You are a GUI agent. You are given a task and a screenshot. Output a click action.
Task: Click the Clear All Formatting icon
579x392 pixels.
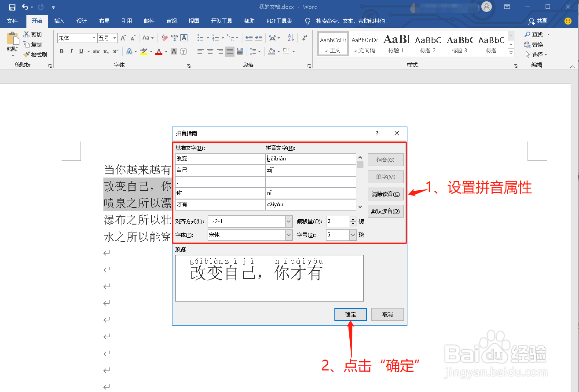pyautogui.click(x=164, y=38)
